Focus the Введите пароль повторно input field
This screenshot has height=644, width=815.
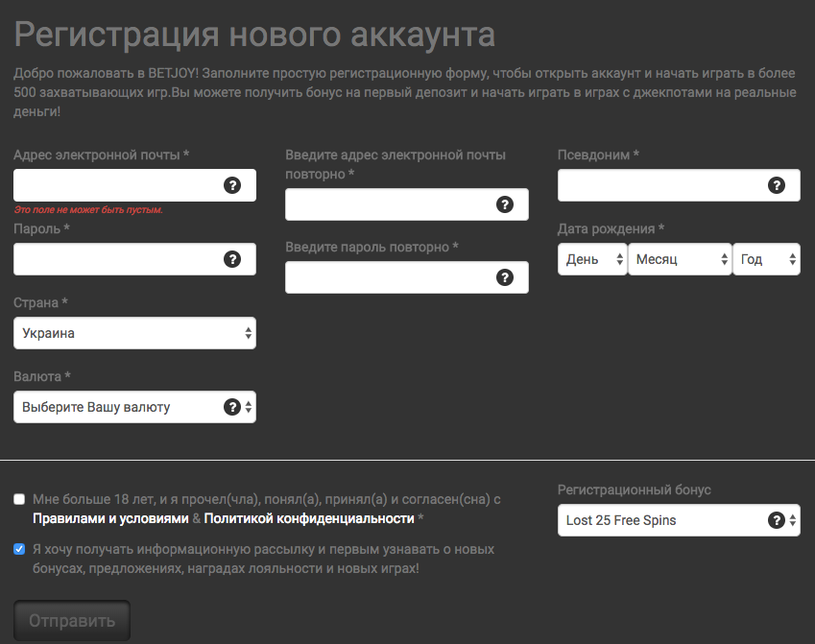(407, 277)
